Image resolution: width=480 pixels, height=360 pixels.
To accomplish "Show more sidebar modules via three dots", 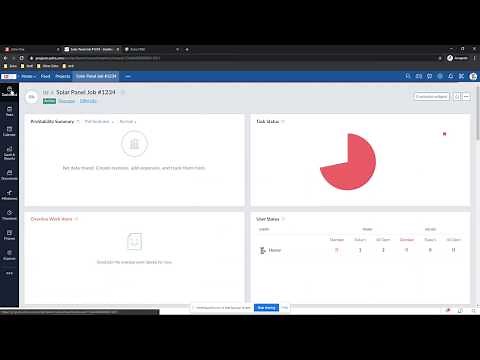I will tap(9, 273).
